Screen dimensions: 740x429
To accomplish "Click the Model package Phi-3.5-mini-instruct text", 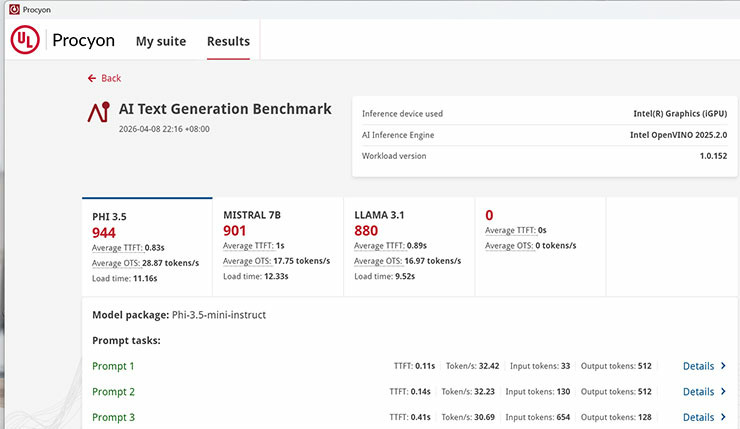I will point(179,315).
